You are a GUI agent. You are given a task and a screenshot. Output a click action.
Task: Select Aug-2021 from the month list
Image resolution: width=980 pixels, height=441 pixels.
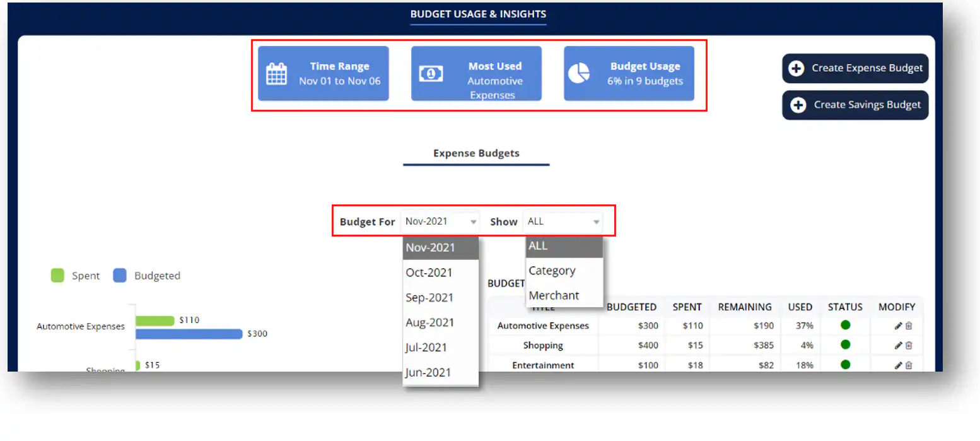429,322
